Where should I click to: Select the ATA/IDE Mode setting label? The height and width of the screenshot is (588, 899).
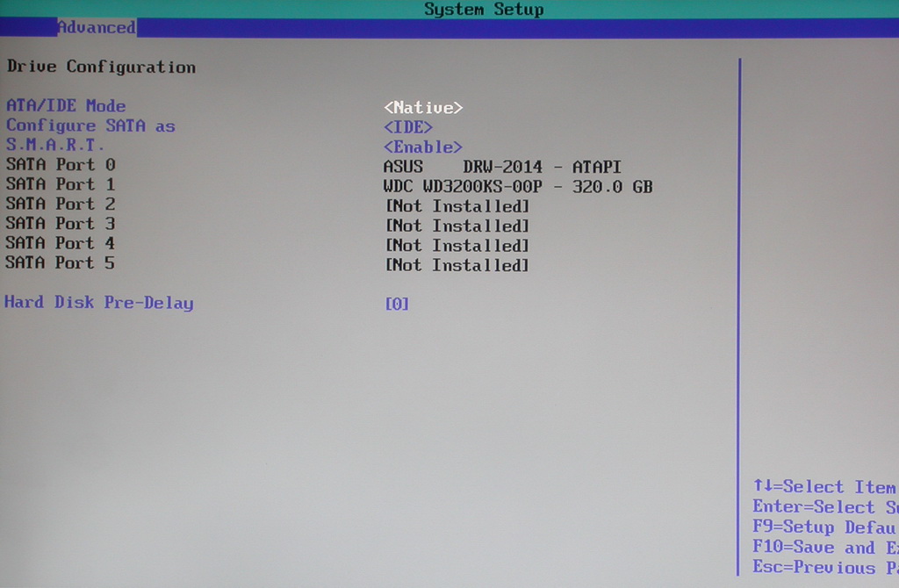pos(66,106)
